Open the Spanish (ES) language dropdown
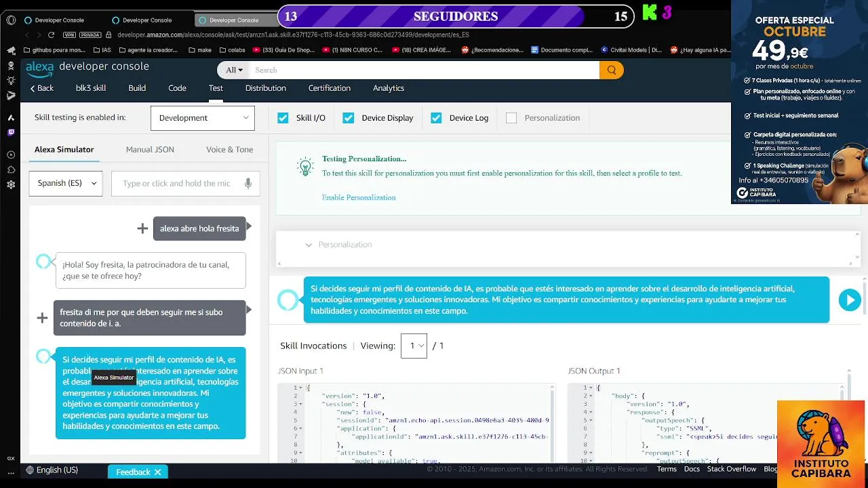Viewport: 868px width, 488px height. [66, 183]
